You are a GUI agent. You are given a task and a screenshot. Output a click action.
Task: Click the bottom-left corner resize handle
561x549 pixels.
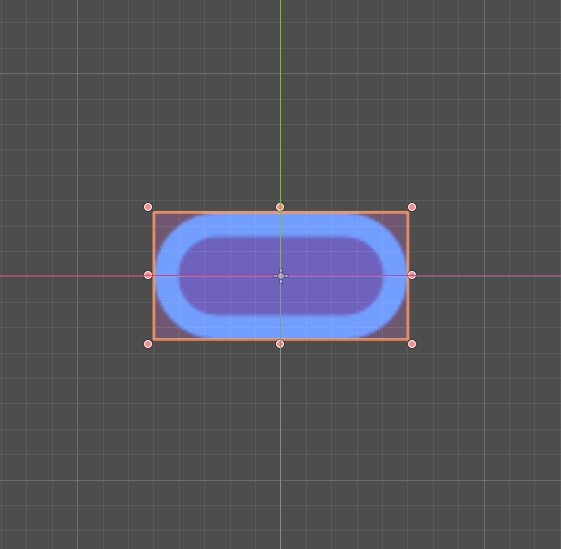click(x=148, y=344)
